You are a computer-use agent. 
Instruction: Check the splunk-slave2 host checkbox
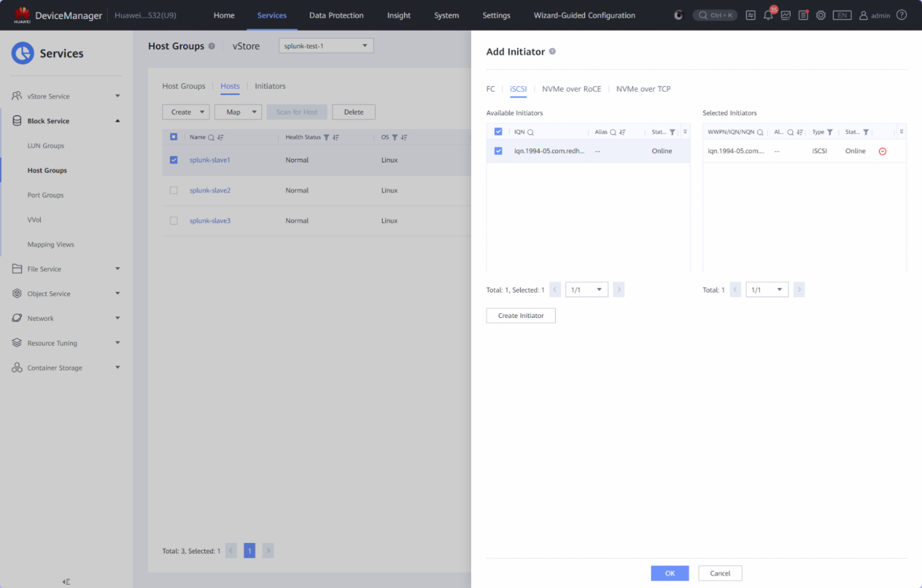pyautogui.click(x=174, y=190)
